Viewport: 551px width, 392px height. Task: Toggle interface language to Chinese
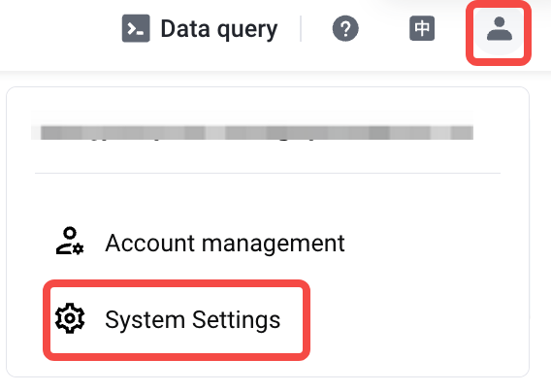[422, 28]
